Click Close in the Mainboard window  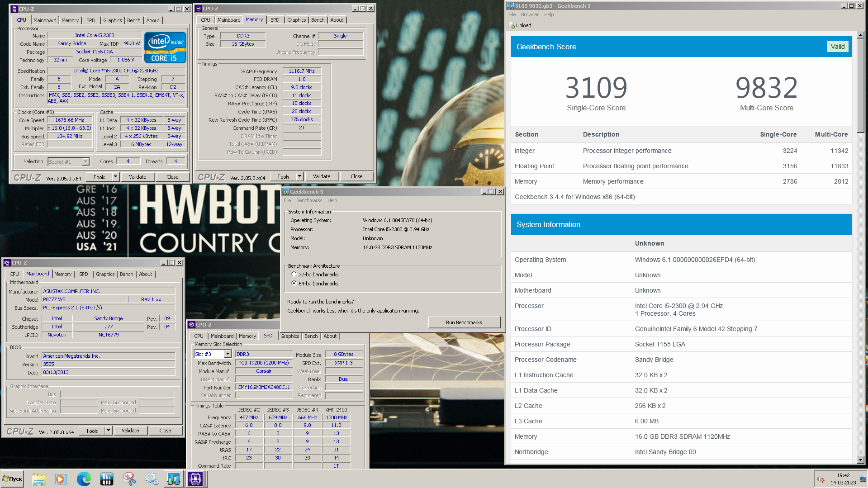[x=165, y=431]
